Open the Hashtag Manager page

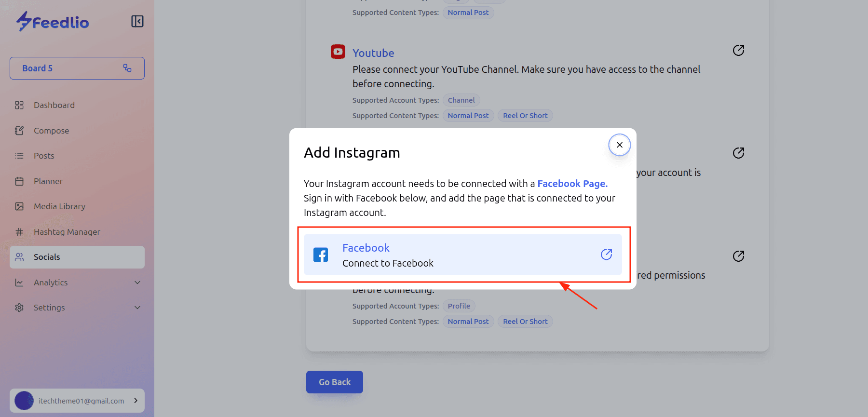click(x=67, y=232)
